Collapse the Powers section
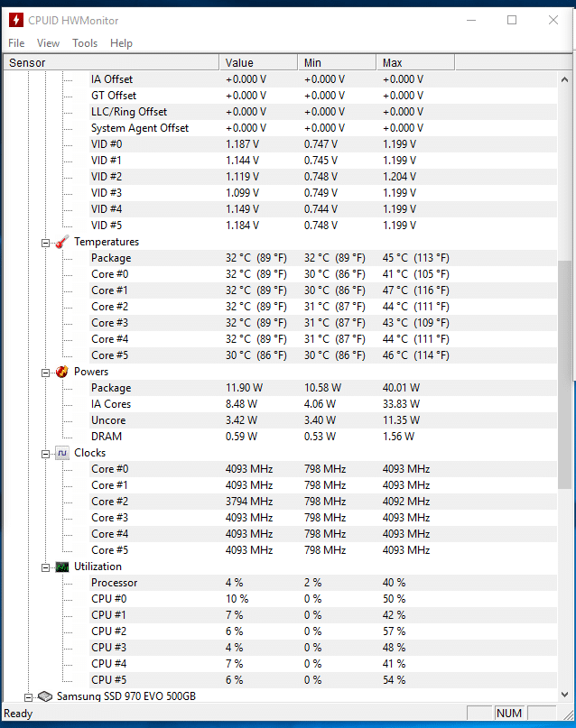576x728 pixels. (x=45, y=372)
